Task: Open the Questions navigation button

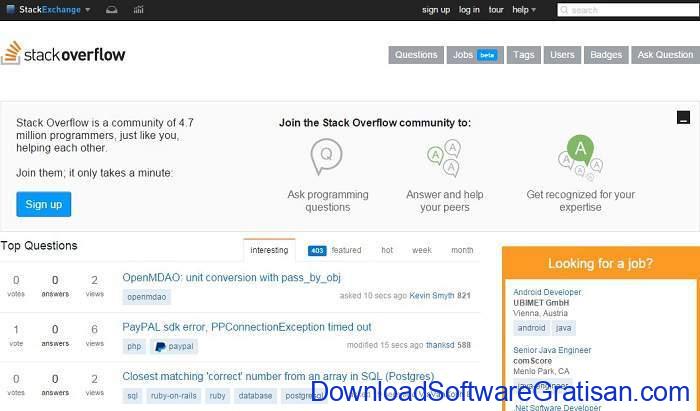Action: [x=416, y=55]
